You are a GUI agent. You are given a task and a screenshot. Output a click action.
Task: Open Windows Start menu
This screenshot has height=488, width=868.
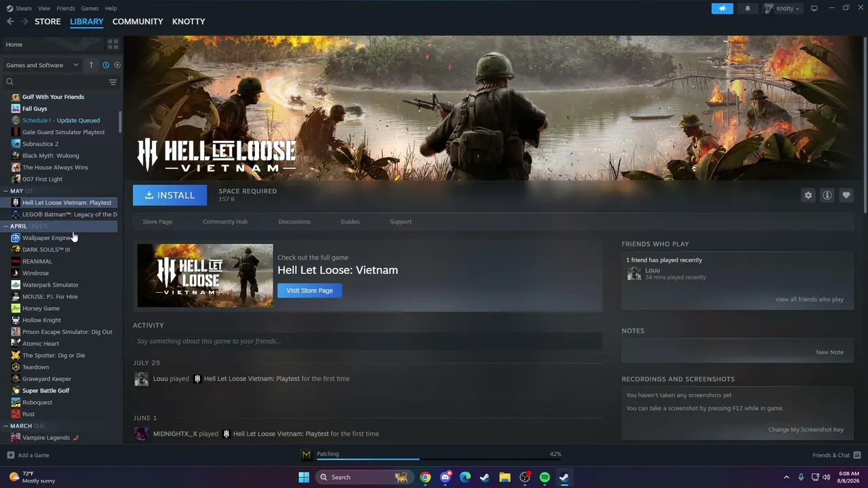[x=304, y=477]
